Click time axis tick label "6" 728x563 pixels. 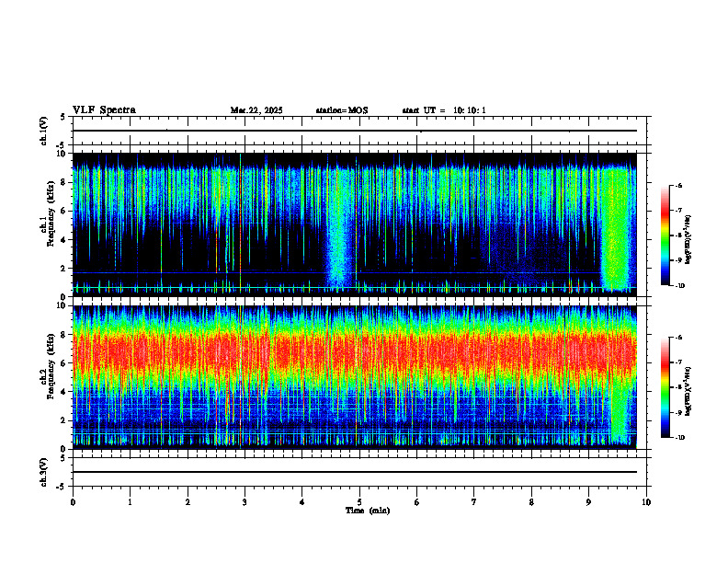(417, 502)
